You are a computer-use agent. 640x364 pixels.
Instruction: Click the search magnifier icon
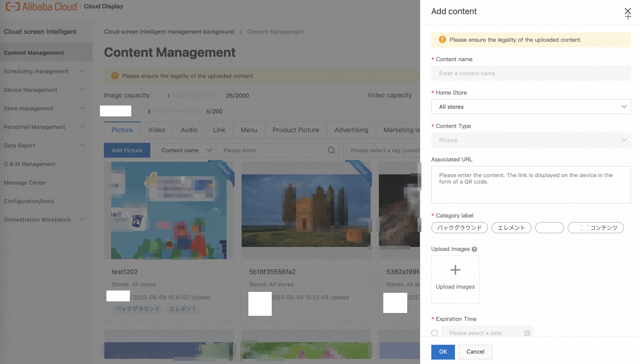click(x=331, y=150)
